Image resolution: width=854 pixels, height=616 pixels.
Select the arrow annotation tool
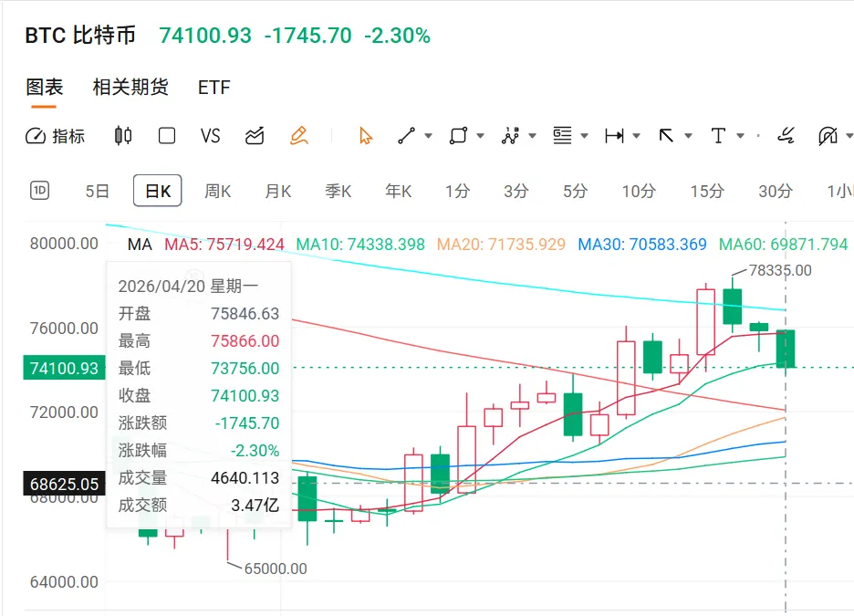[x=666, y=136]
